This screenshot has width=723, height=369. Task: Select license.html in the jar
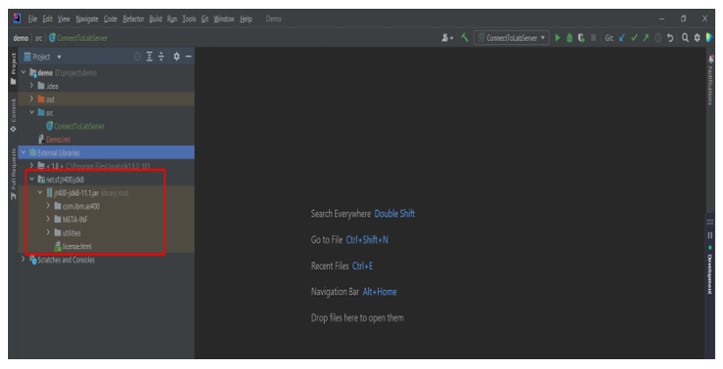(77, 246)
